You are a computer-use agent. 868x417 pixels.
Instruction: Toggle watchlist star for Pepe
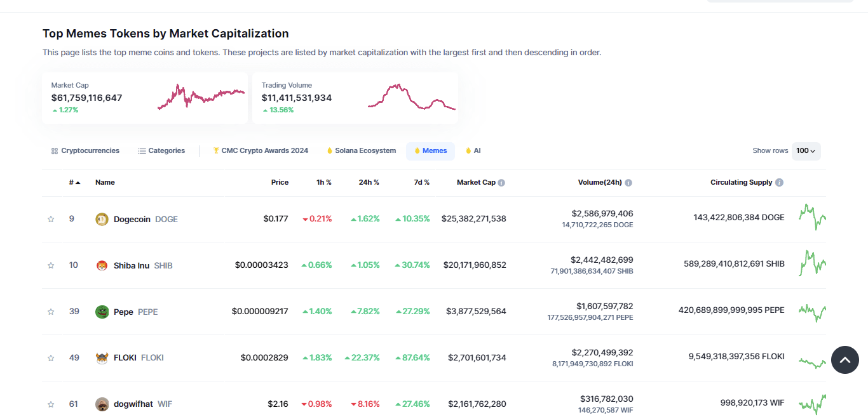pyautogui.click(x=51, y=312)
